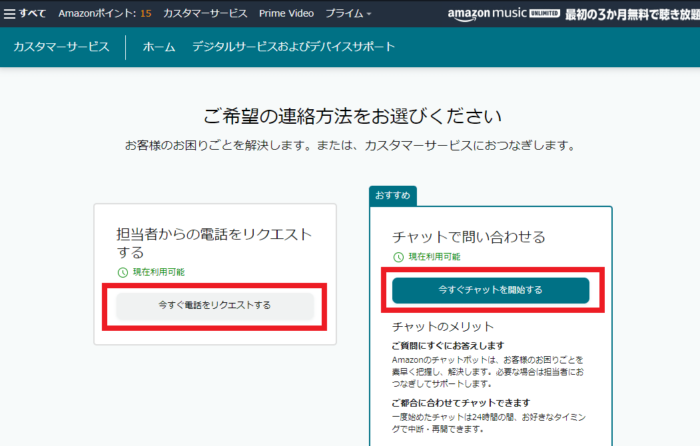Click ご都合に合わせてチャットできます text
The width and height of the screenshot is (700, 446).
pos(461,403)
